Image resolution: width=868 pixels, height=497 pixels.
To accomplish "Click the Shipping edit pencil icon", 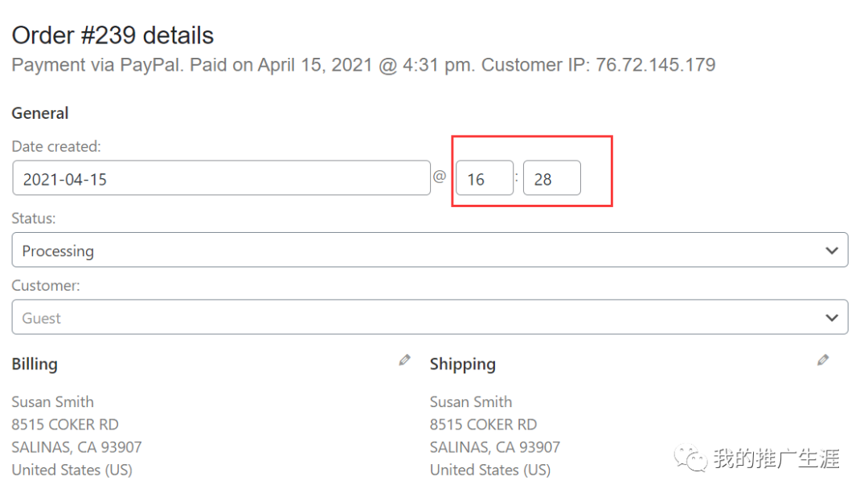I will [x=822, y=361].
